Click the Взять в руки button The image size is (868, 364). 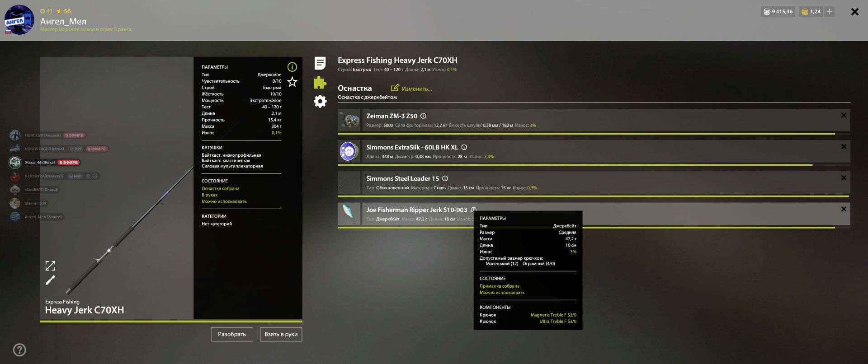281,334
